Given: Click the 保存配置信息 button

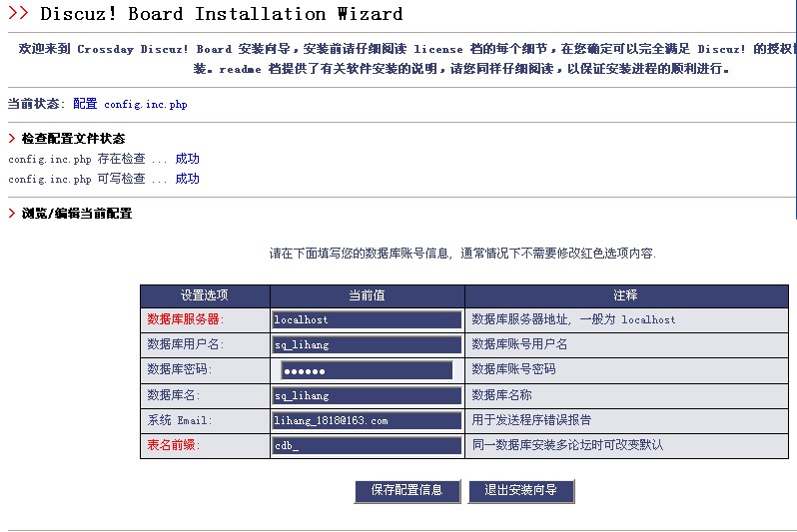Looking at the screenshot, I should 407,491.
